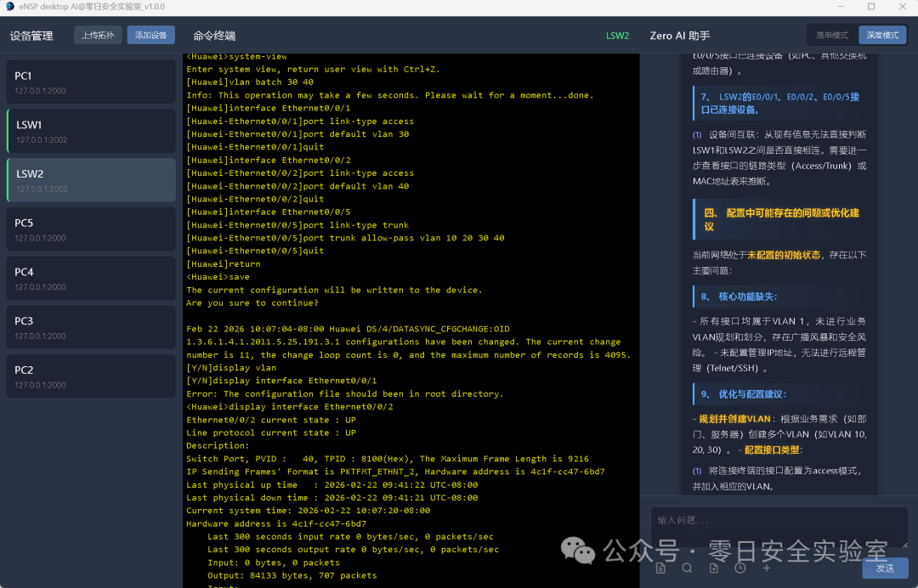Send the message with 发送 button
The height and width of the screenshot is (588, 918).
point(885,568)
